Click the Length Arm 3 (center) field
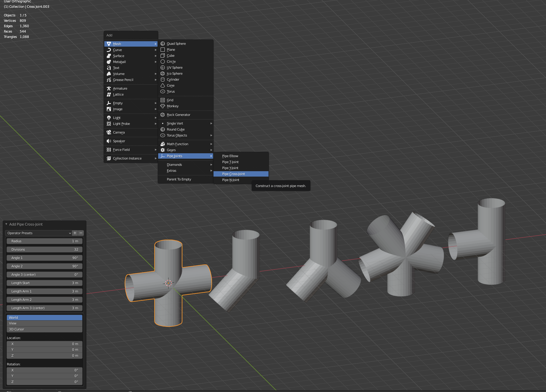The height and width of the screenshot is (392, 546). click(45, 308)
